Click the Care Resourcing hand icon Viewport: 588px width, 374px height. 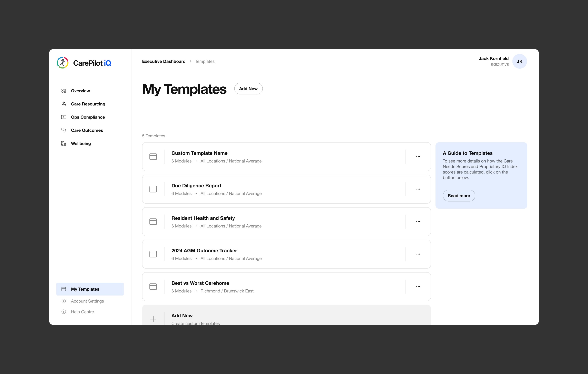pyautogui.click(x=64, y=104)
